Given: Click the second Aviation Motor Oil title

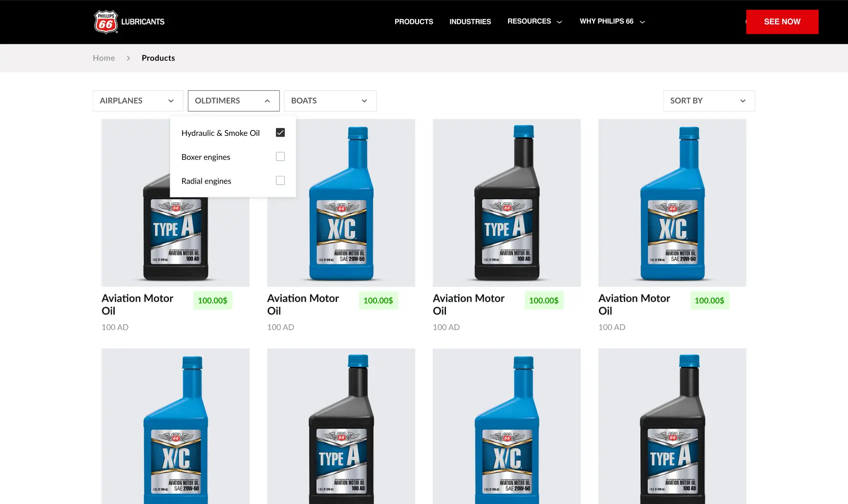Looking at the screenshot, I should (303, 304).
